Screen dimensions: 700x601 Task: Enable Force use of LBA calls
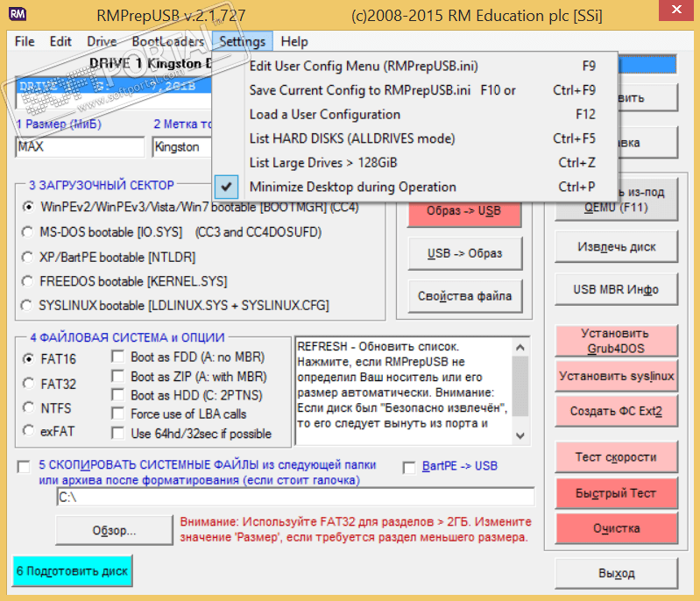(118, 414)
